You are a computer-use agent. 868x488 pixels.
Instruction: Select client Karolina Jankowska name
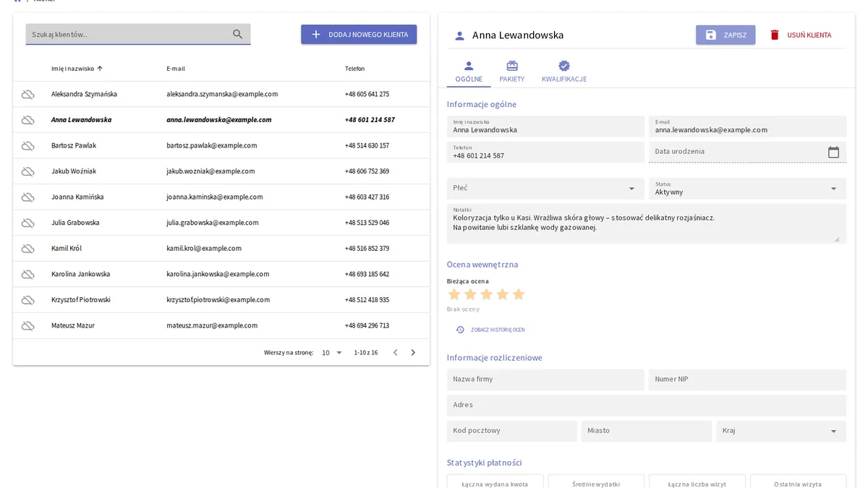[x=81, y=274]
